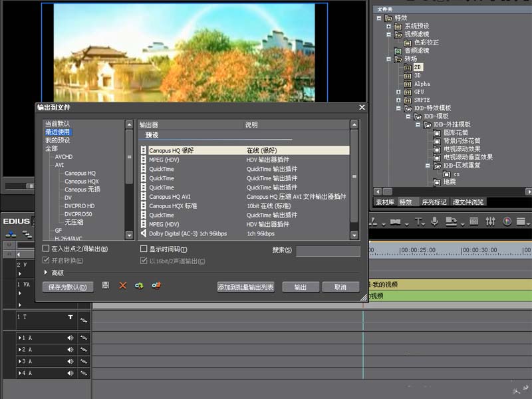Click the 搜索 search input field
This screenshot has height=399, width=532.
point(328,251)
